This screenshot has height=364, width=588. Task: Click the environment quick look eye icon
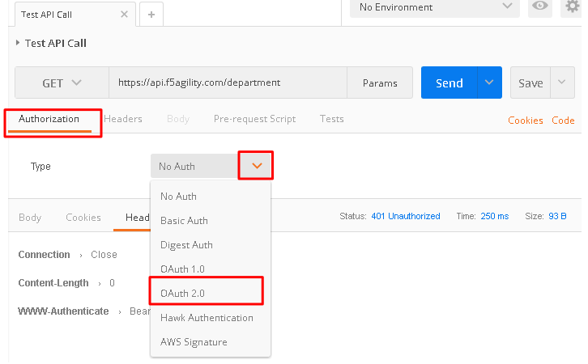540,6
